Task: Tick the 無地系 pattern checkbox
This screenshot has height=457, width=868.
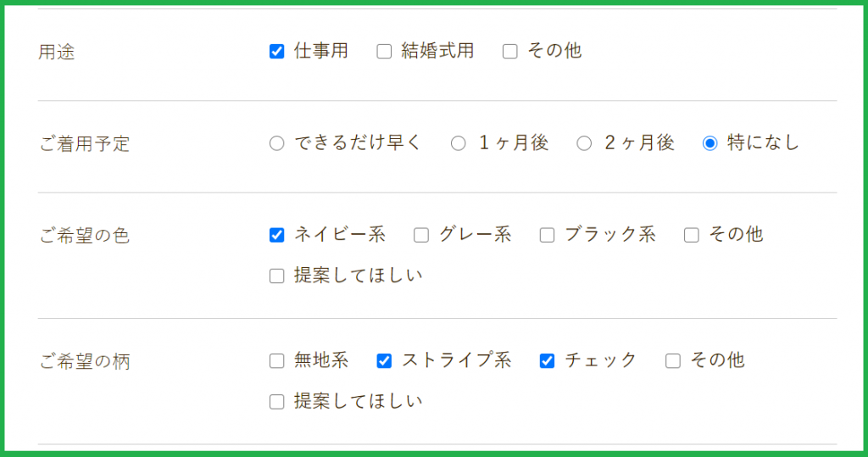Action: click(276, 361)
